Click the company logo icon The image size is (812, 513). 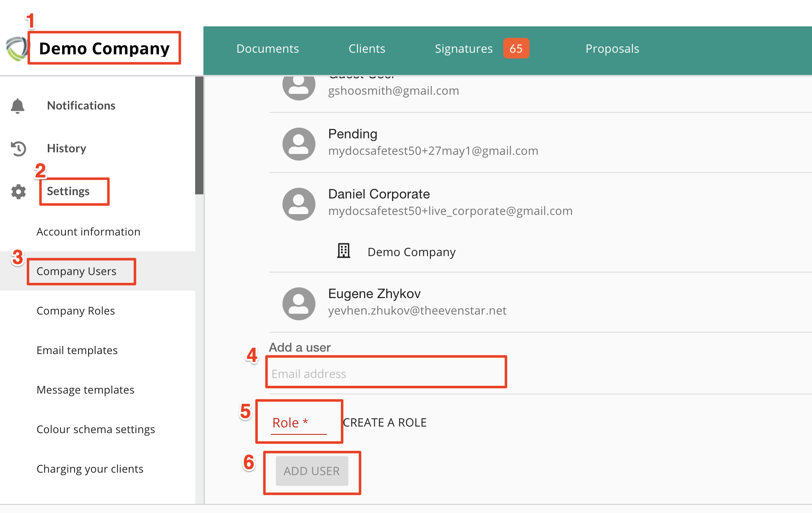(16, 49)
